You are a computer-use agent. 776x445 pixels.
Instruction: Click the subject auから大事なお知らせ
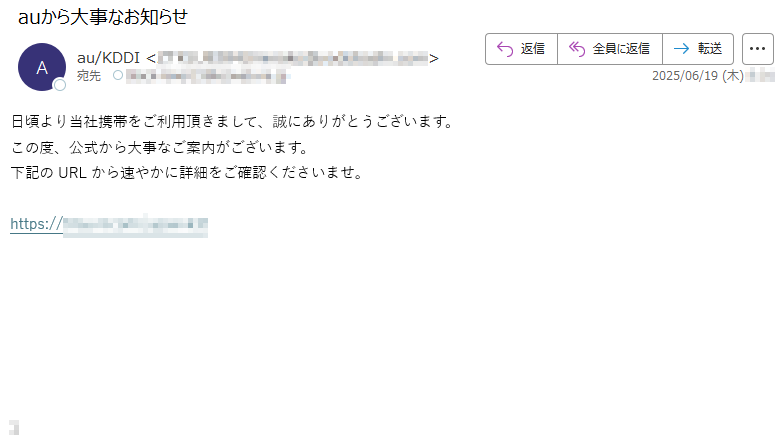(x=103, y=17)
